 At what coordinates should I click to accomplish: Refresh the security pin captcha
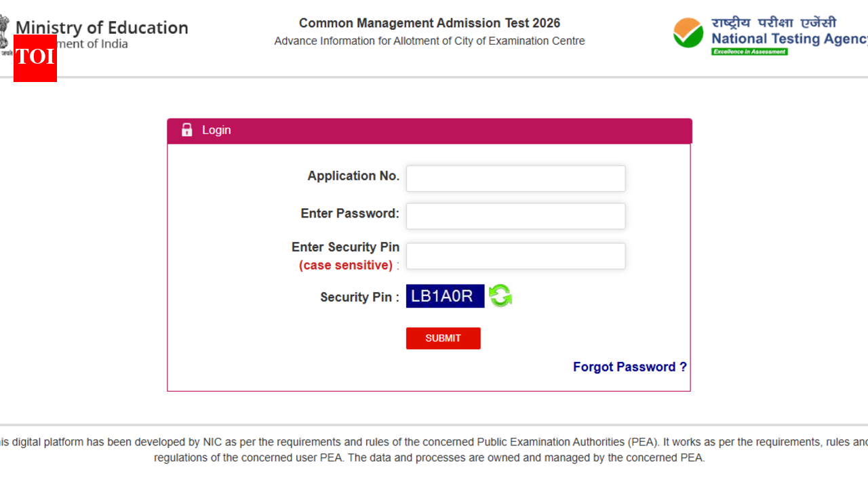coord(500,296)
